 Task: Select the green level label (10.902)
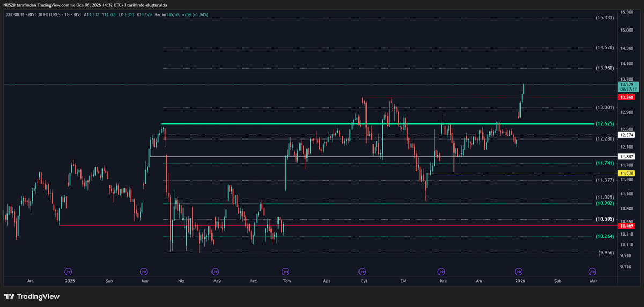tap(605, 203)
